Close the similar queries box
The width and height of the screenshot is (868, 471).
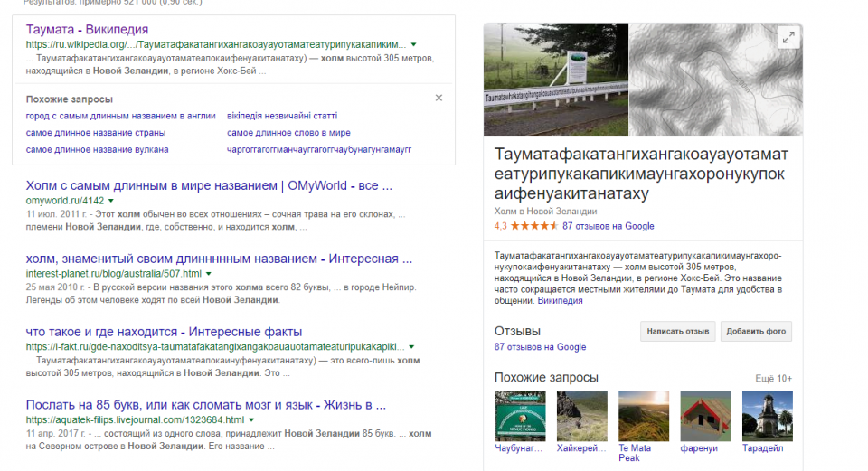click(x=439, y=98)
